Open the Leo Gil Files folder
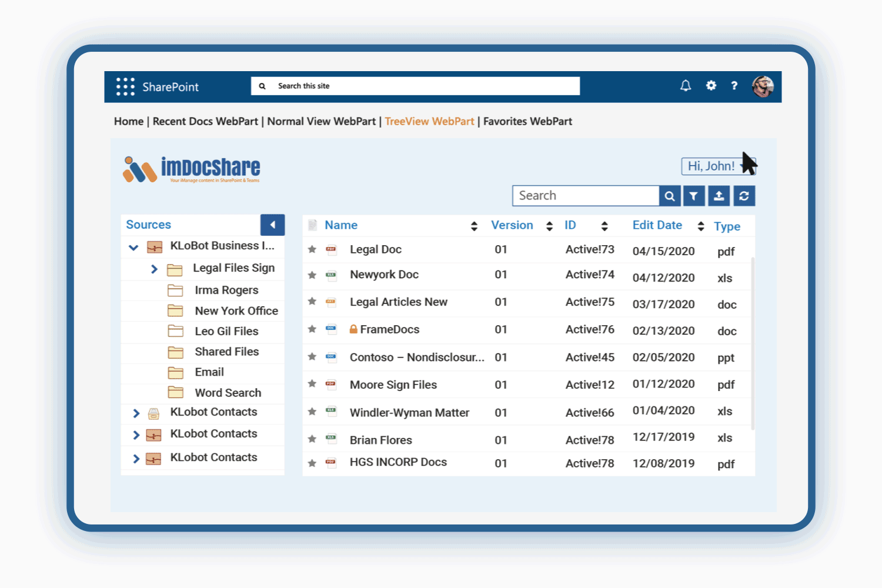 point(226,331)
